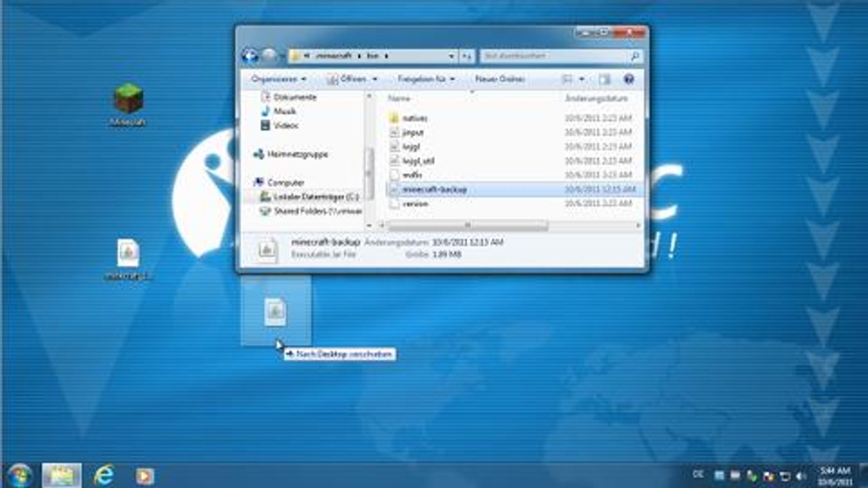The height and width of the screenshot is (488, 868).
Task: Toggle the preview pane button
Action: coord(604,79)
